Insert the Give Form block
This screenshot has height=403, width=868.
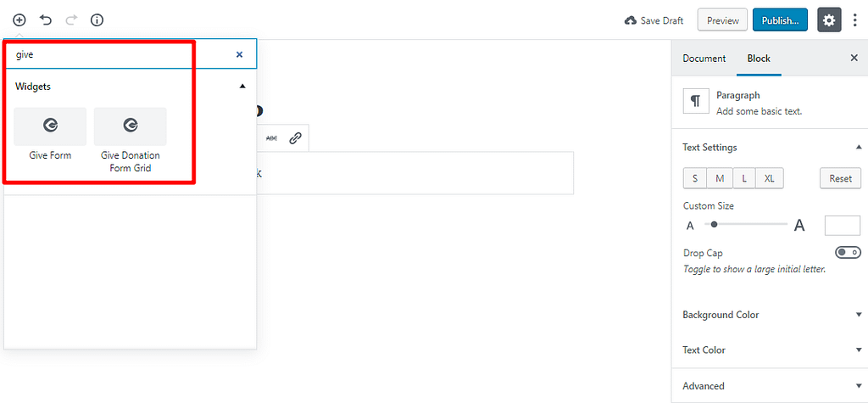tap(50, 134)
